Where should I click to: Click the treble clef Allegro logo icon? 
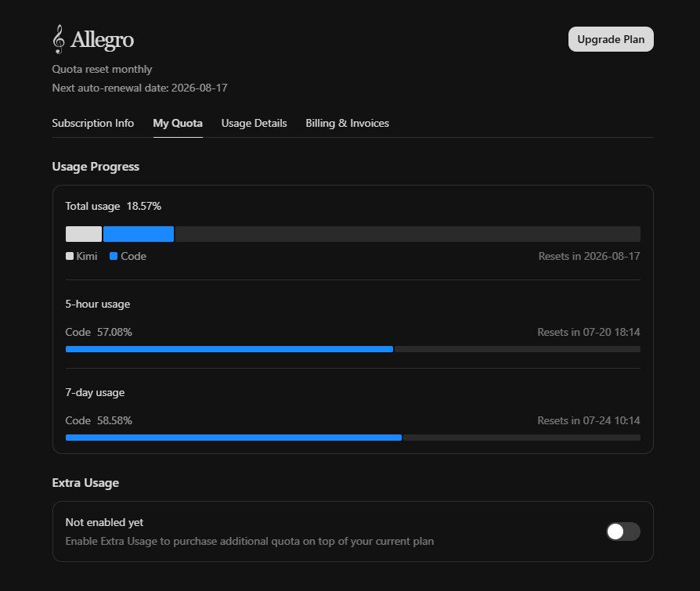59,39
